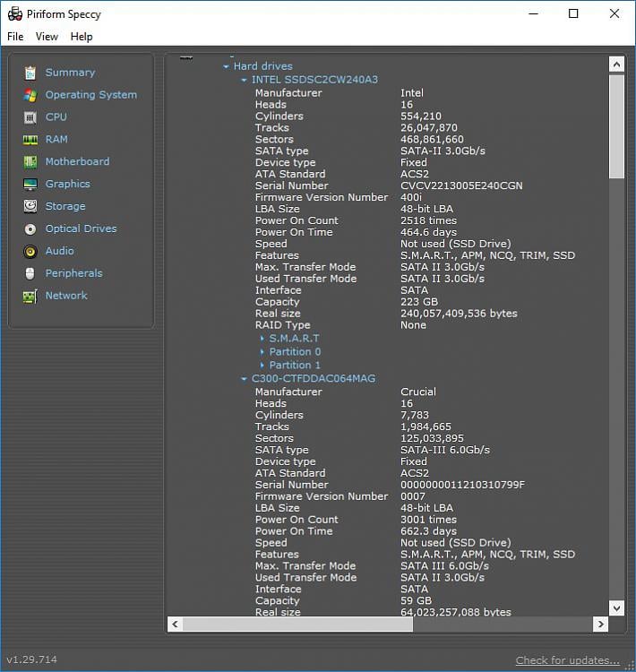636x672 pixels.
Task: Click the vertical scrollbar thumb
Action: (x=616, y=126)
